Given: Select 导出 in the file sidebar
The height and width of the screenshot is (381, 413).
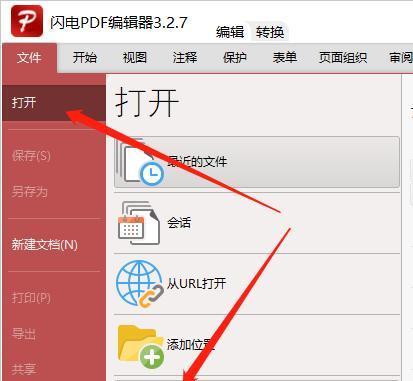Looking at the screenshot, I should coord(24,333).
